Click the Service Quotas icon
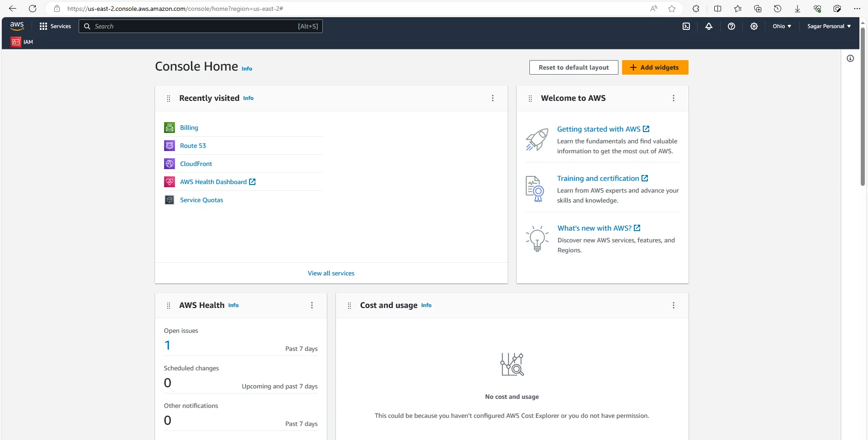Image resolution: width=868 pixels, height=440 pixels. (170, 200)
